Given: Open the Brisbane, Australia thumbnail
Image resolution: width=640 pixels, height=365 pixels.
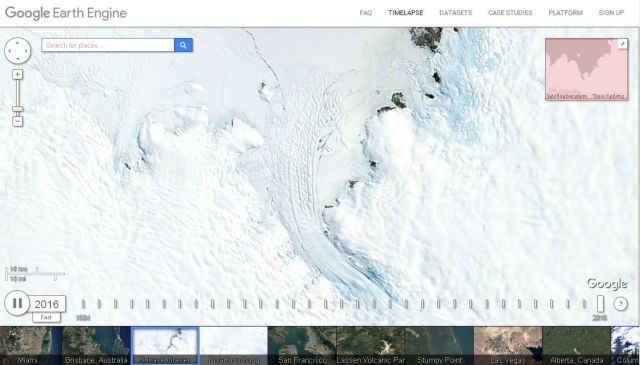Looking at the screenshot, I should (x=96, y=345).
